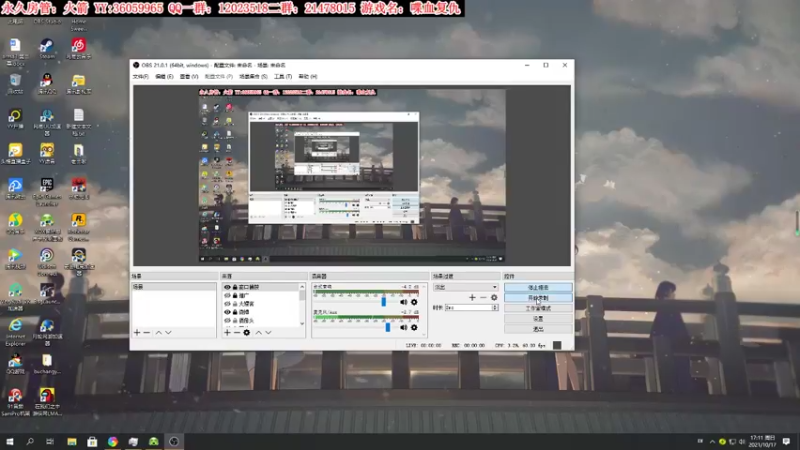
Task: Toggle lock icon on third source row
Action: click(235, 304)
